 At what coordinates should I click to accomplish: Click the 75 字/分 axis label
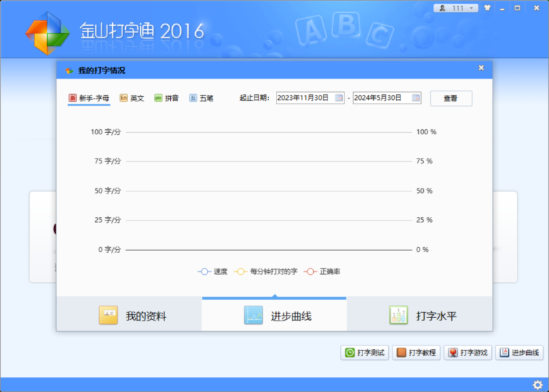pyautogui.click(x=107, y=161)
